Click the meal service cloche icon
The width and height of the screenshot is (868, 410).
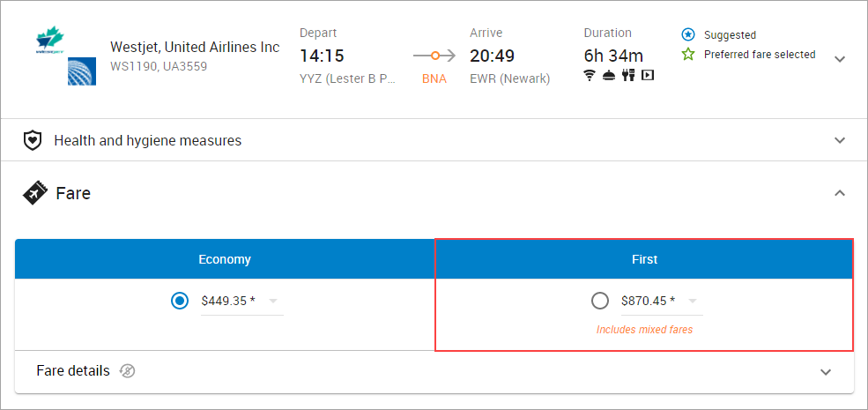pos(609,75)
